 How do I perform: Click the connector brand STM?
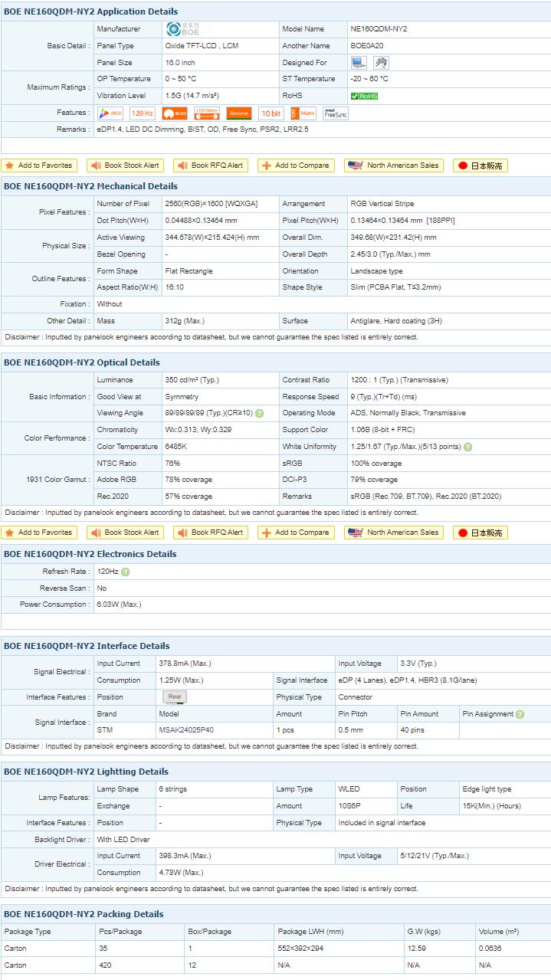105,730
